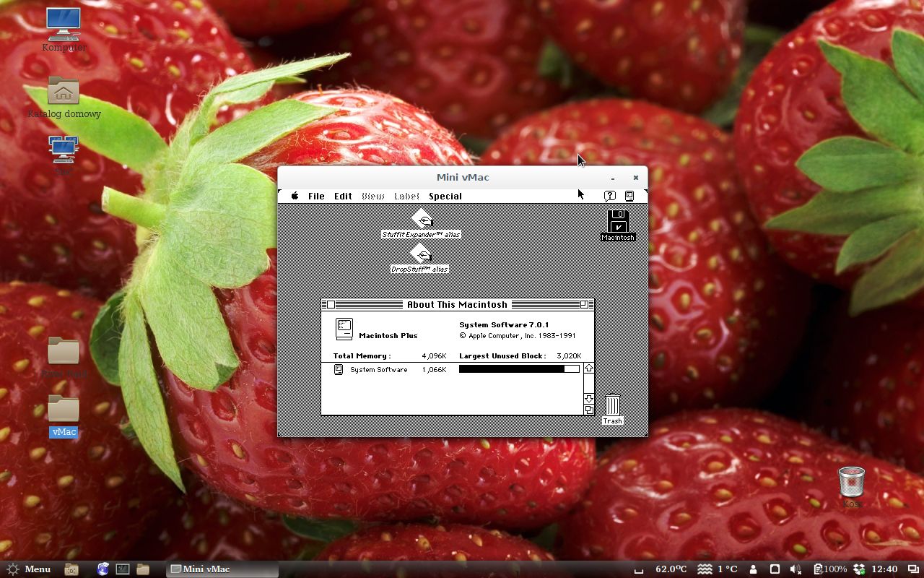The height and width of the screenshot is (578, 924).
Task: Click the scroll down arrow in About This Macintosh
Action: pyautogui.click(x=588, y=399)
